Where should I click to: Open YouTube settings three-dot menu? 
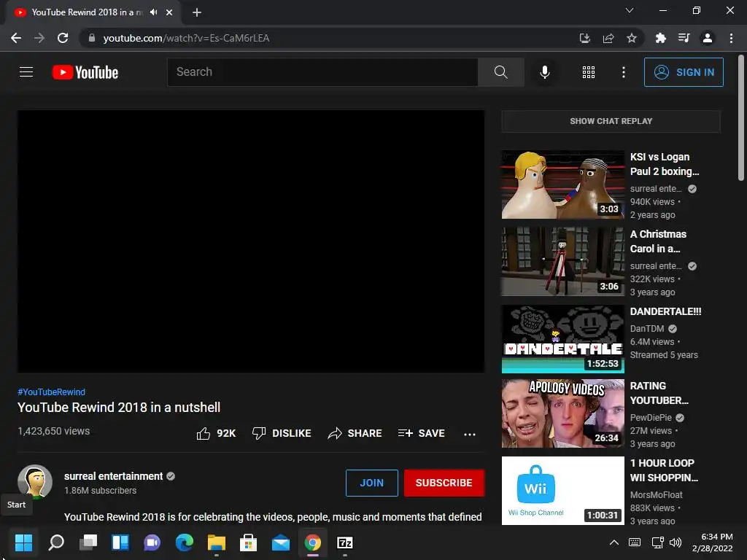[x=624, y=72]
